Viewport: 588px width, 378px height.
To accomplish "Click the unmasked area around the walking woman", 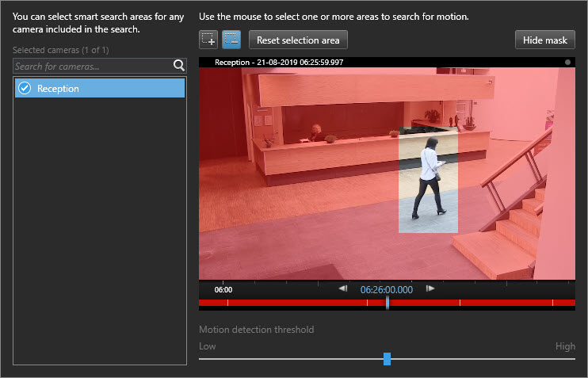I will (428, 182).
